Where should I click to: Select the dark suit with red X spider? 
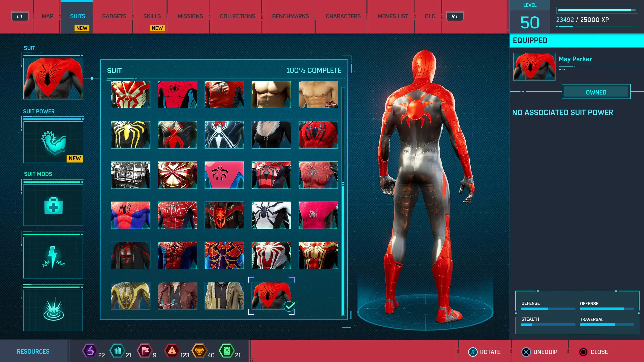(177, 135)
